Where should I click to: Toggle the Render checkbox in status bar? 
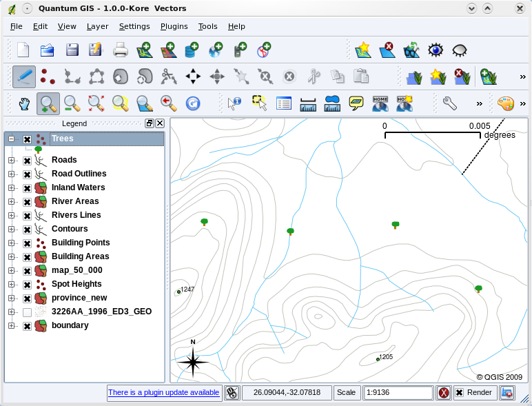459,392
